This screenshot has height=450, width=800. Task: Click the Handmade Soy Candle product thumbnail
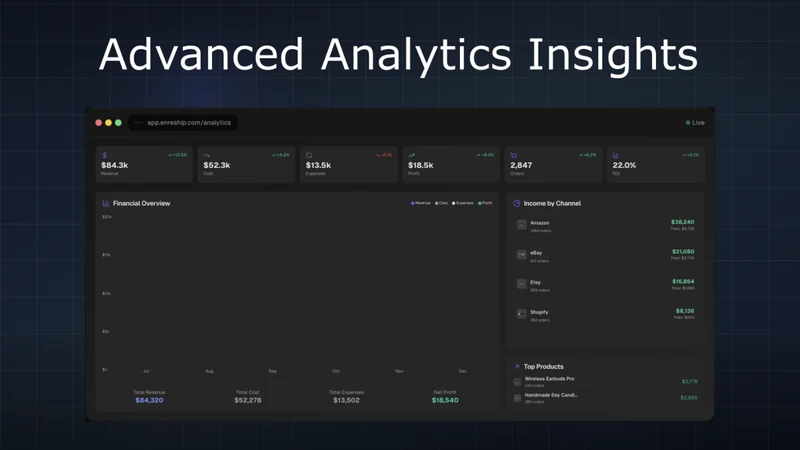click(x=517, y=398)
